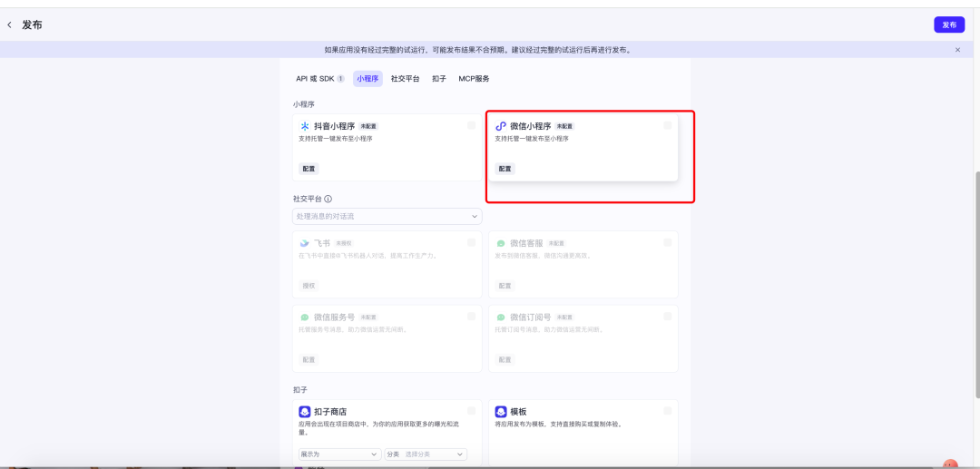Click the 小程序 section heading

coord(303,103)
